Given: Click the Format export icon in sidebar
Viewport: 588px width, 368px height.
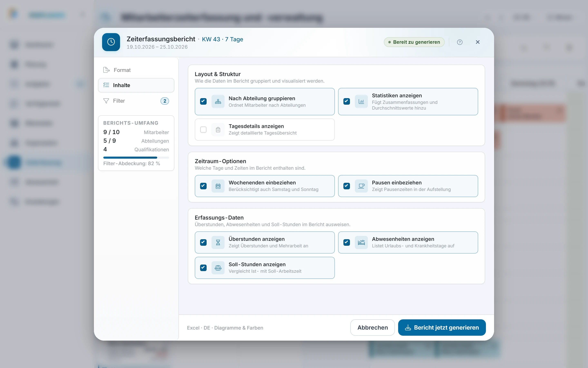Looking at the screenshot, I should coord(106,70).
